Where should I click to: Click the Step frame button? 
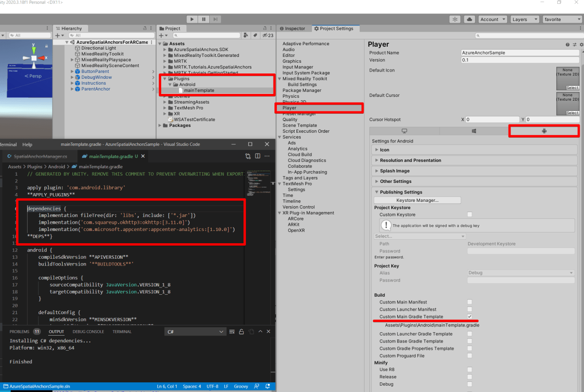[x=216, y=19]
